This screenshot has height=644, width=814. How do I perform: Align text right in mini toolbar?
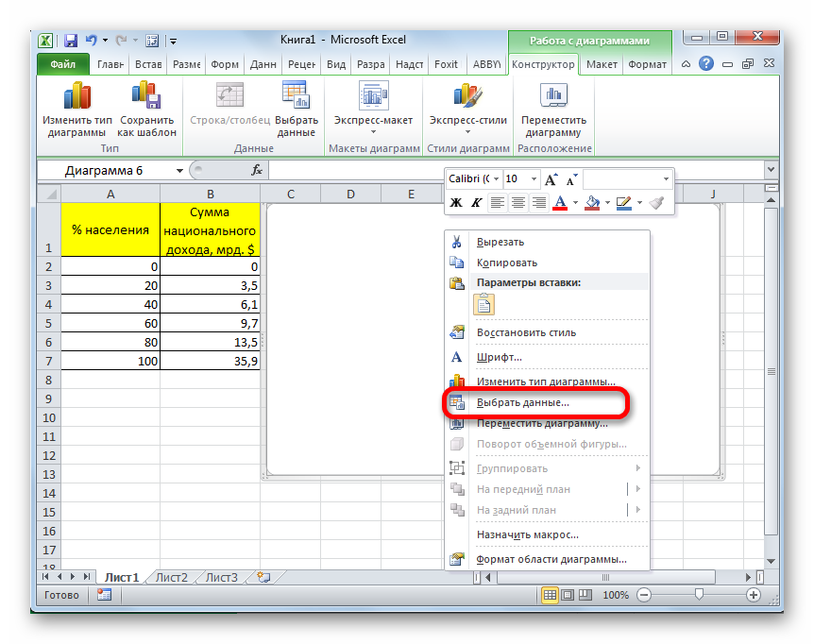click(x=539, y=202)
